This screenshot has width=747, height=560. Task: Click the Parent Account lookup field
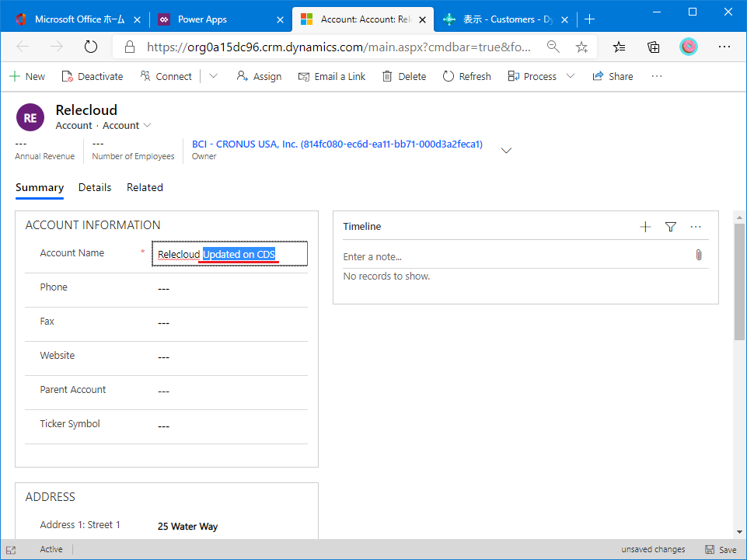click(163, 391)
